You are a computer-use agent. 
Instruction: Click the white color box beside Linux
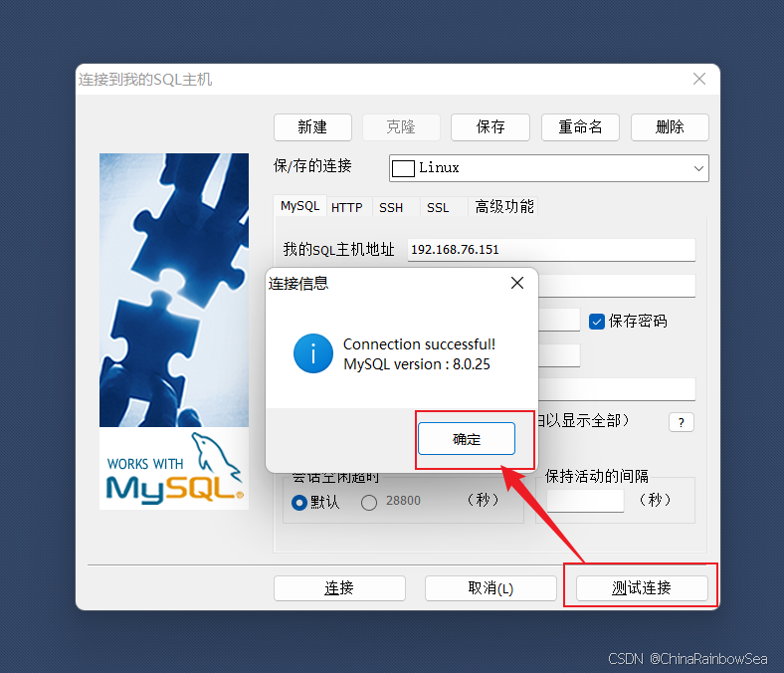click(x=403, y=168)
